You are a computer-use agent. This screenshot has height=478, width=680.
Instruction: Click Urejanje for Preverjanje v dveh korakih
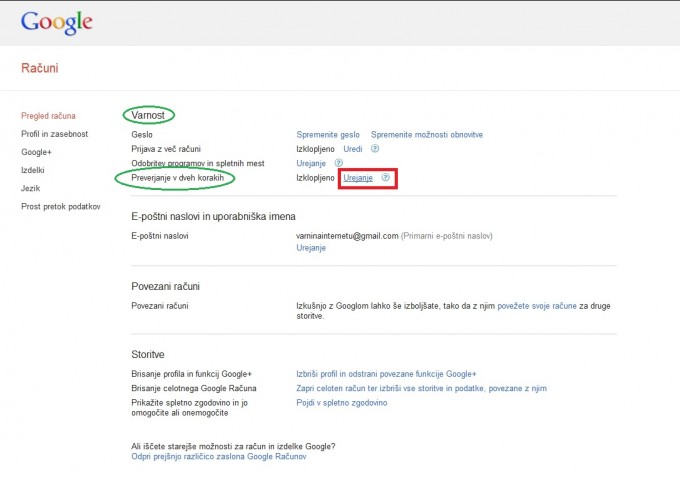click(358, 178)
